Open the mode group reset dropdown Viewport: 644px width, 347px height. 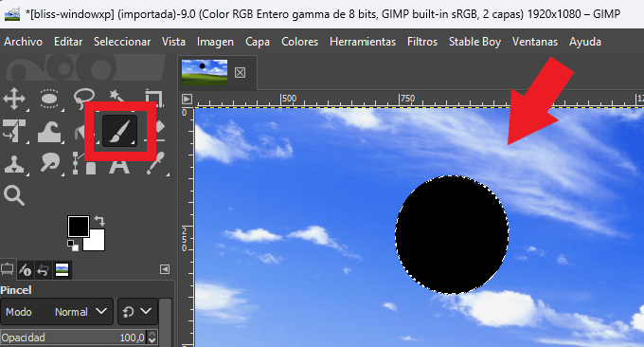pyautogui.click(x=137, y=312)
